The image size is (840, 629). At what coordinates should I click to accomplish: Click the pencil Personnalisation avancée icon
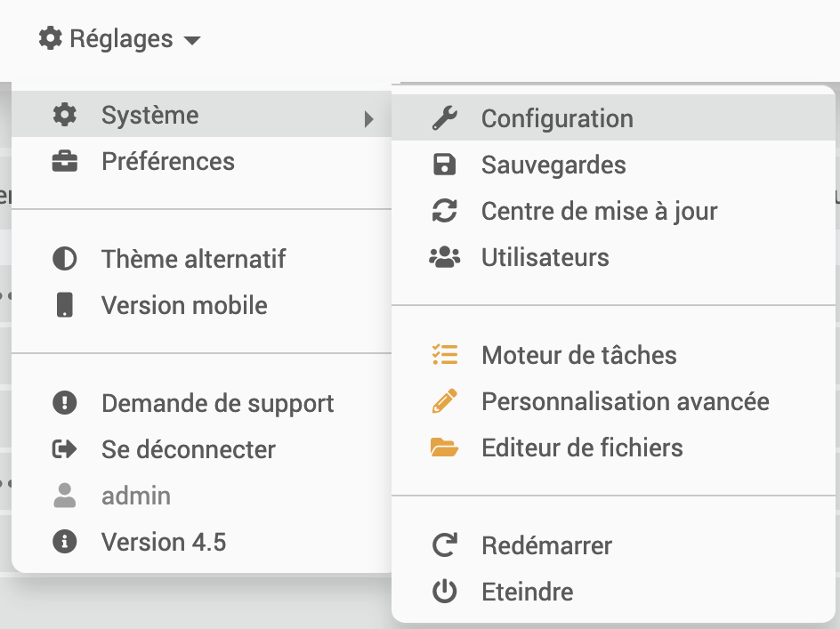pyautogui.click(x=444, y=401)
